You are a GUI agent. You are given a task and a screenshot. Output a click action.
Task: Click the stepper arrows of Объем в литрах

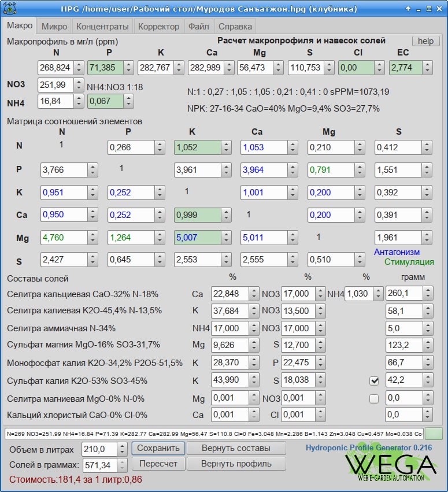tap(122, 449)
